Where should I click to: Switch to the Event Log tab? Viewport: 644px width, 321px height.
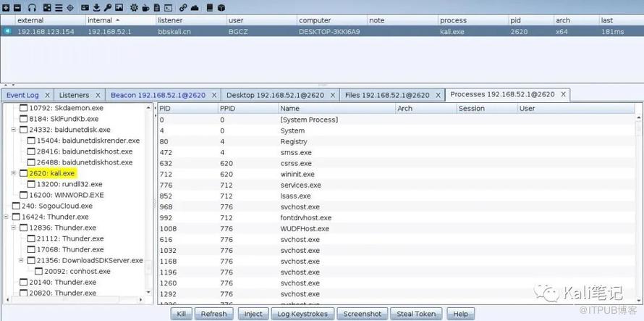(x=22, y=95)
